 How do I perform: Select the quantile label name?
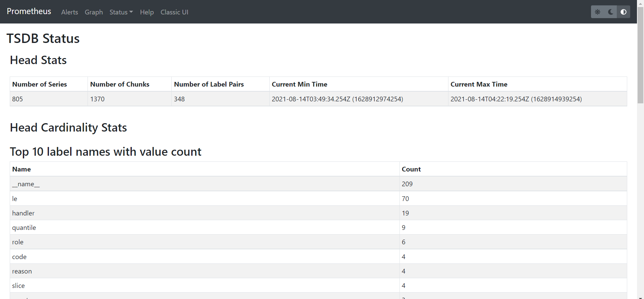tap(24, 228)
